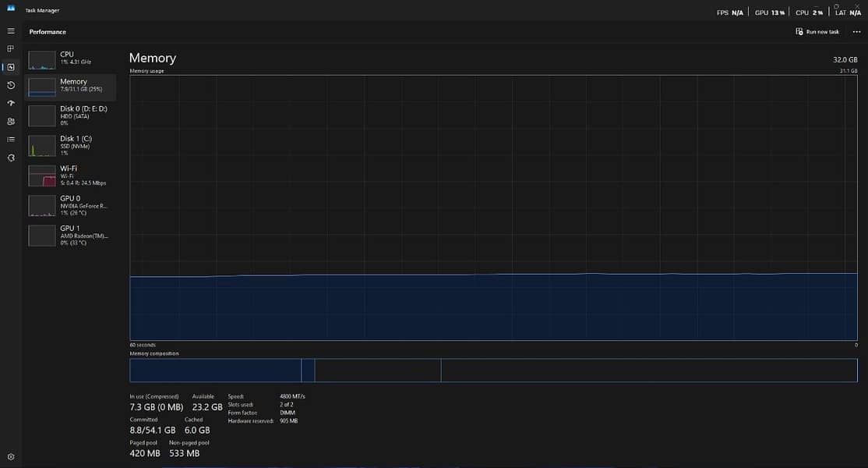This screenshot has width=868, height=468.
Task: Select the Performance page sidebar icon
Action: [11, 67]
